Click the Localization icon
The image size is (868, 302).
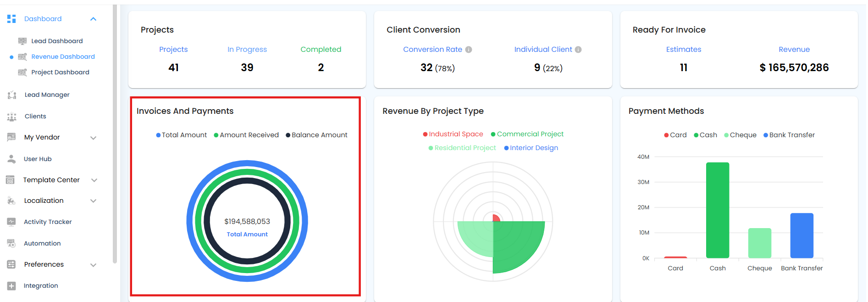[11, 201]
